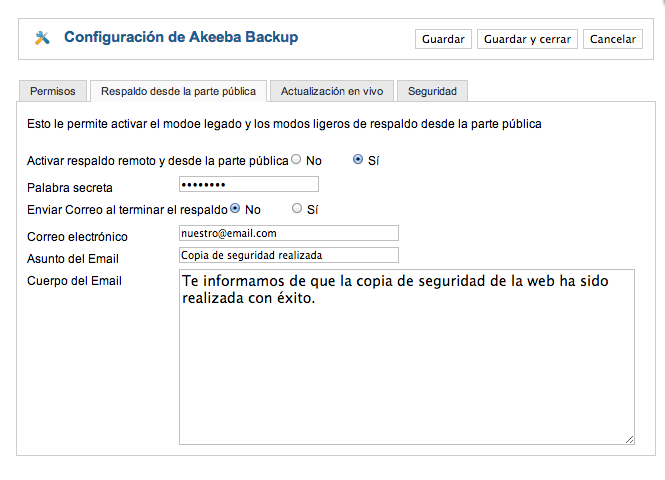Screen dimensions: 665x480
Task: Open the Permisos tab
Action: click(53, 91)
